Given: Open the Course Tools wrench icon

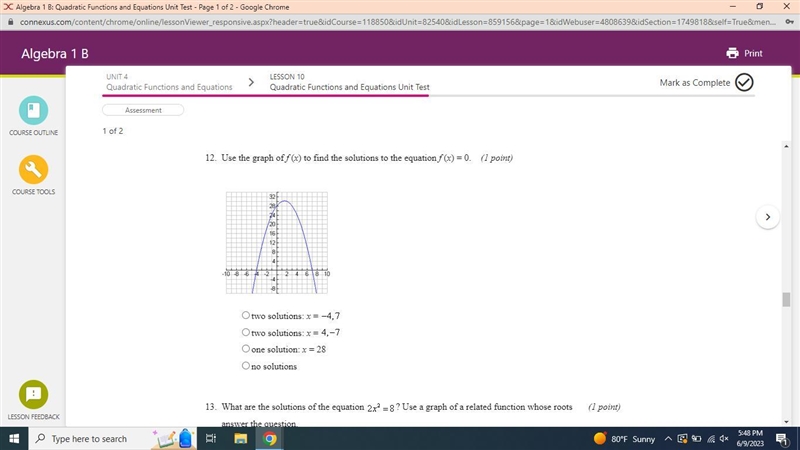Looking at the screenshot, I should coord(34,169).
